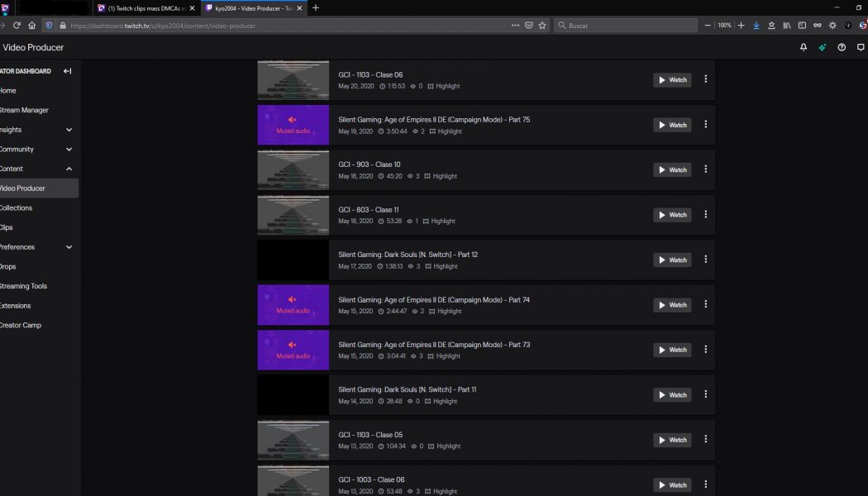Viewport: 868px width, 496px height.
Task: Open notifications via the bell icon
Action: [x=802, y=48]
